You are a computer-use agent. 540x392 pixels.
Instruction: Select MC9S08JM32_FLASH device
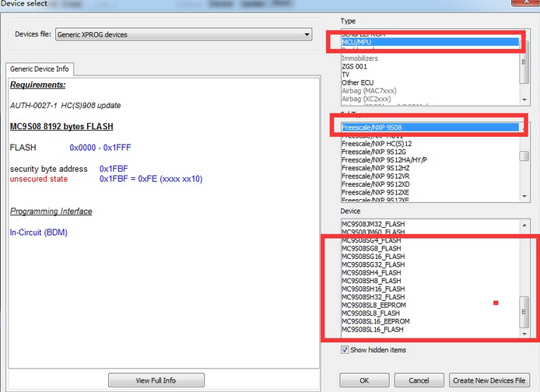tap(430, 224)
